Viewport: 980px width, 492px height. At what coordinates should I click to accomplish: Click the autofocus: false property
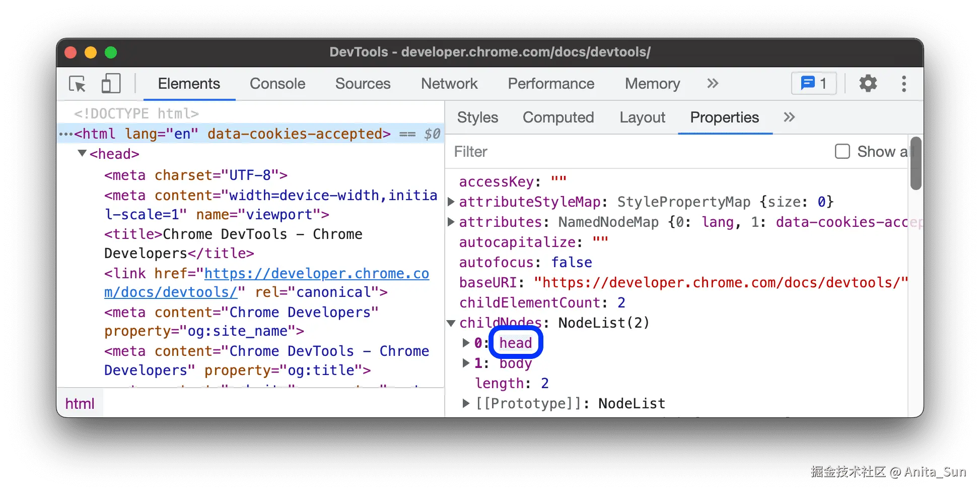click(526, 263)
